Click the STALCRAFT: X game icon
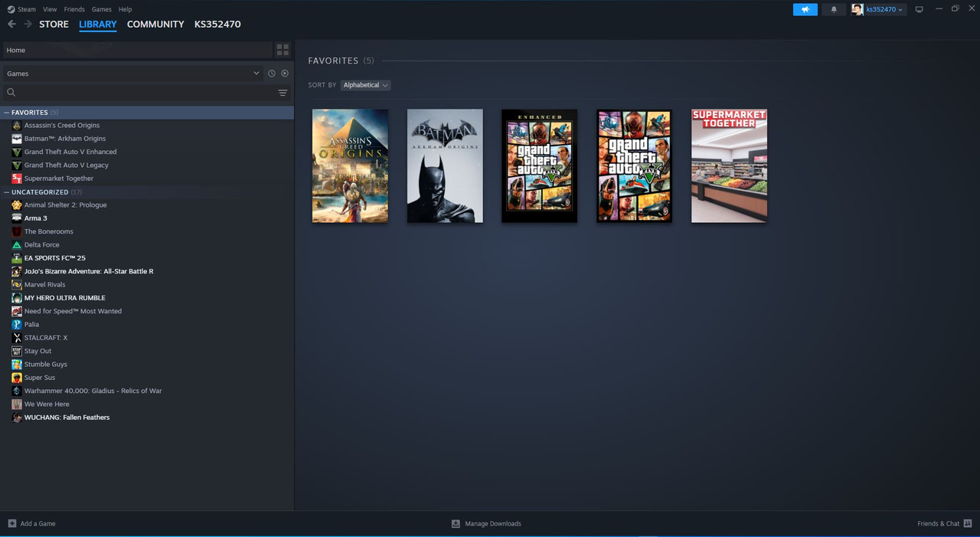 tap(17, 338)
